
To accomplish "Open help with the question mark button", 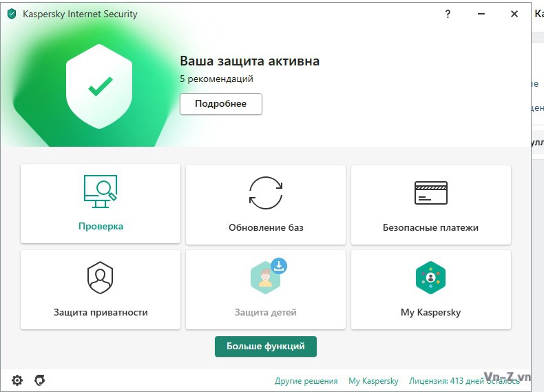I will 448,14.
